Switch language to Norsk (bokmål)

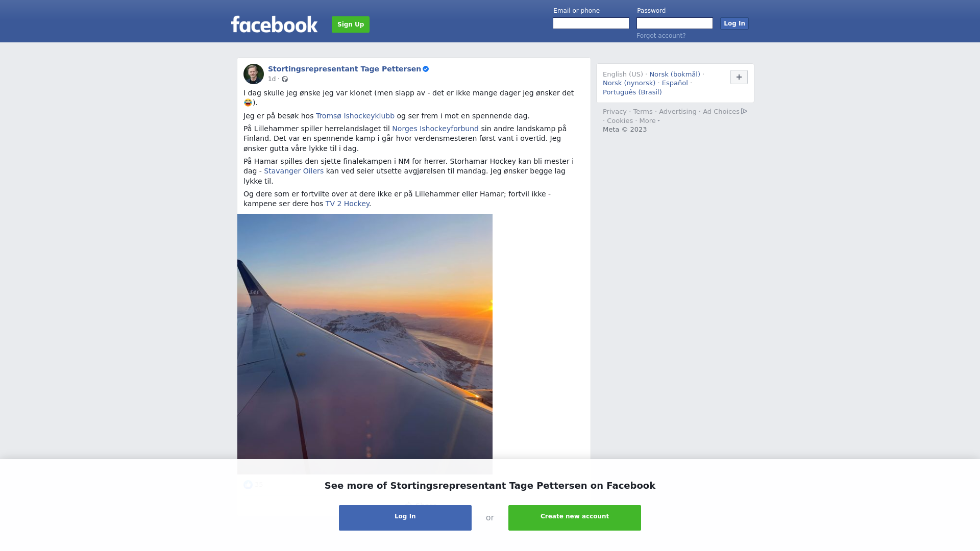[675, 74]
